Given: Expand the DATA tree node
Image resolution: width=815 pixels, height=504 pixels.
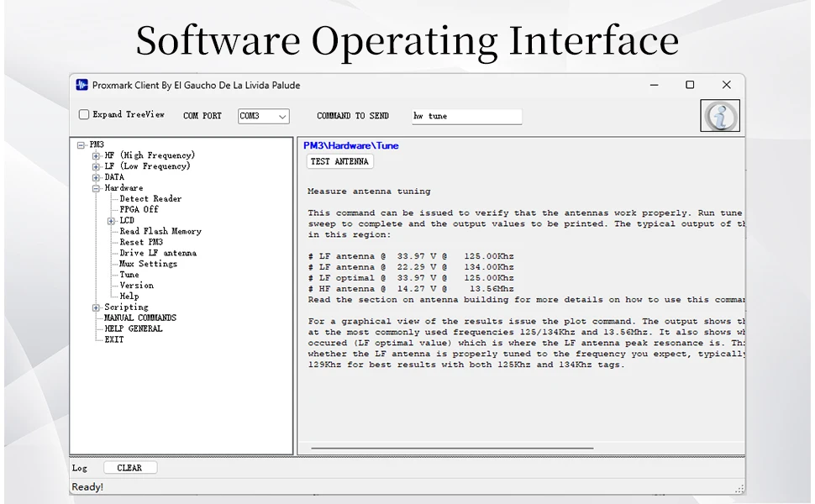Looking at the screenshot, I should pos(96,178).
